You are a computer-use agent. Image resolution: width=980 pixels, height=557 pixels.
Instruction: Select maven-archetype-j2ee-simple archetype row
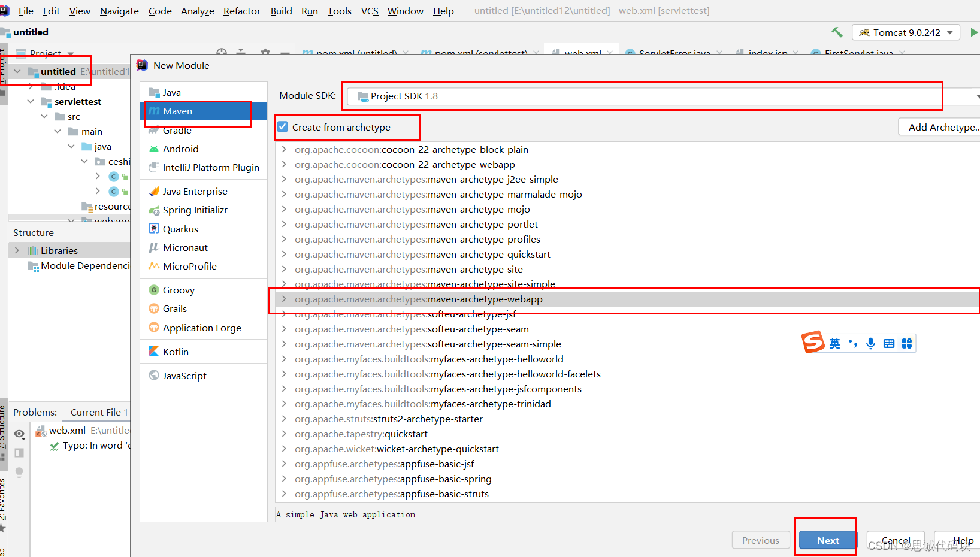pyautogui.click(x=627, y=179)
